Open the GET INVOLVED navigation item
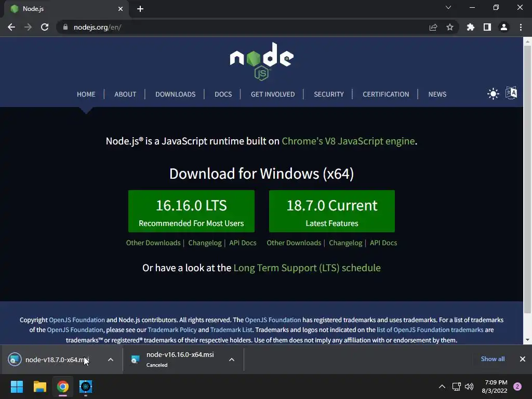Viewport: 532px width, 399px height. pyautogui.click(x=273, y=95)
